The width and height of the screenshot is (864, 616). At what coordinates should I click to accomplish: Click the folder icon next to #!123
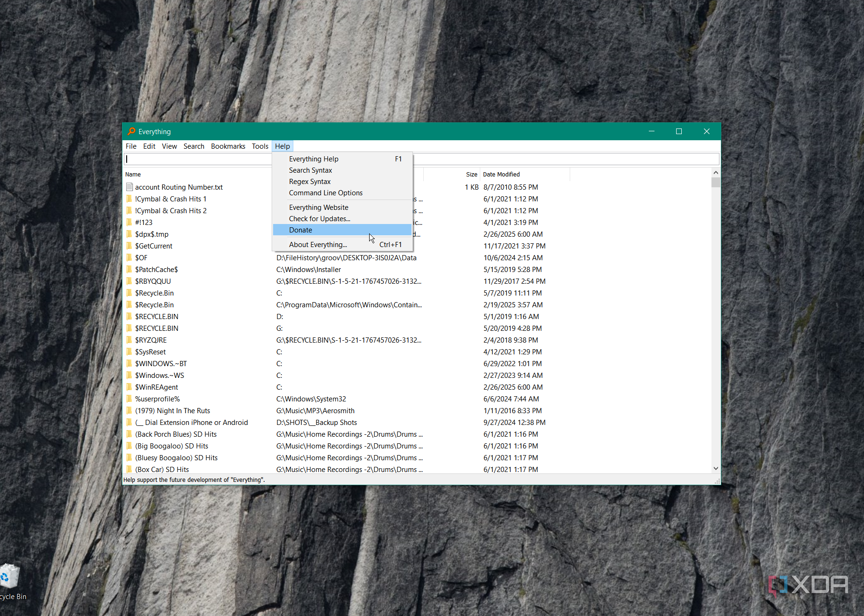[129, 222]
